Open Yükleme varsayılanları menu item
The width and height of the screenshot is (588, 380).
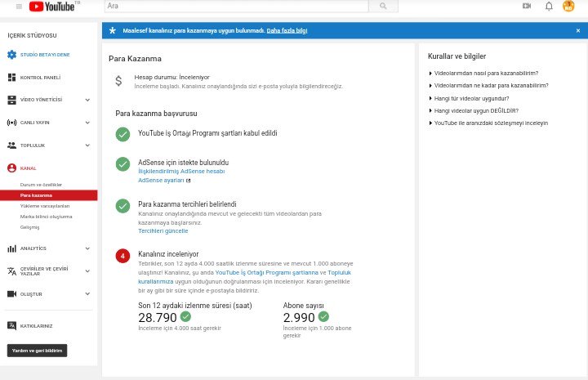tap(45, 206)
